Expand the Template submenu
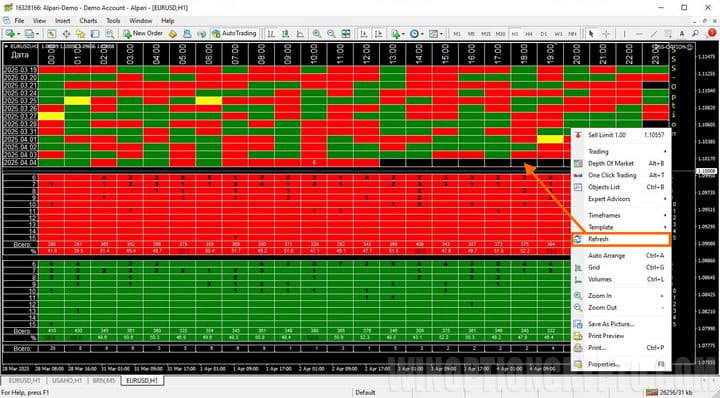Screen dimensions: 720x398 tap(621, 227)
